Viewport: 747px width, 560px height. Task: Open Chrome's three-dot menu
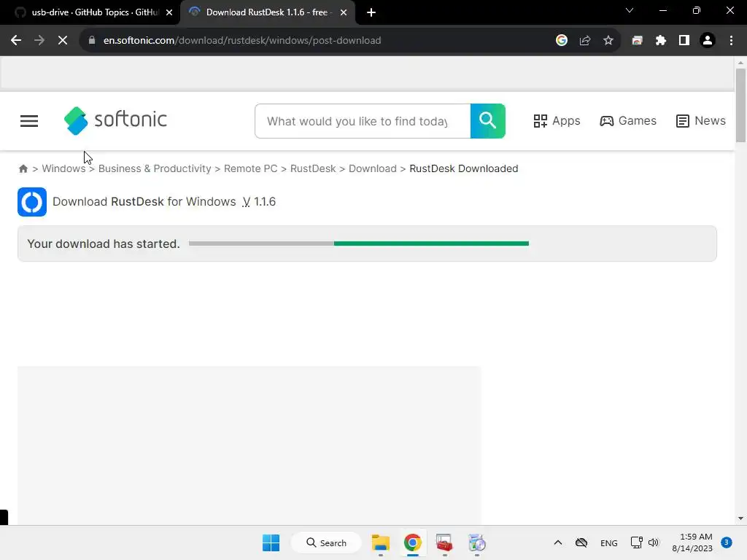point(731,41)
